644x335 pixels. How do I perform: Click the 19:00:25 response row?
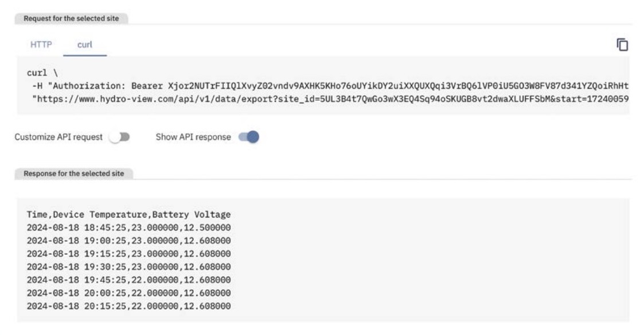(128, 241)
